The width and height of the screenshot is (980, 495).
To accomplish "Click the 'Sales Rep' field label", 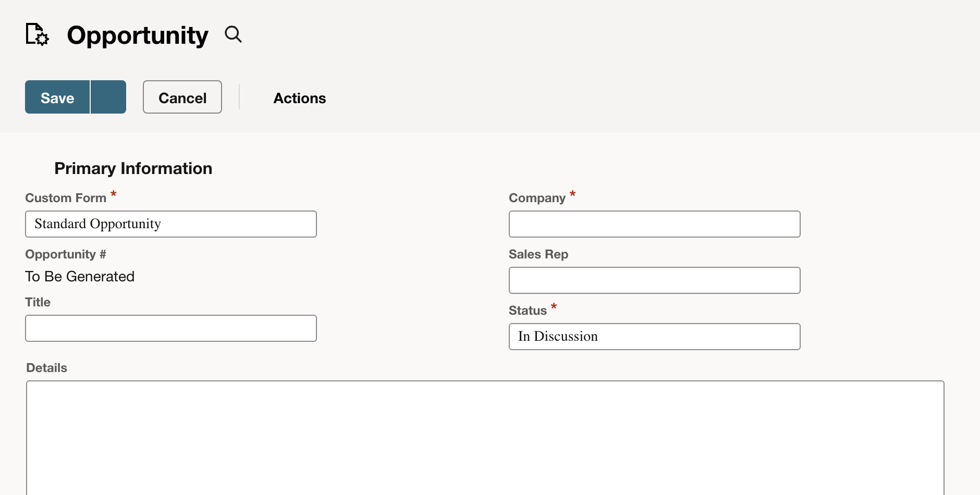I will pyautogui.click(x=538, y=254).
